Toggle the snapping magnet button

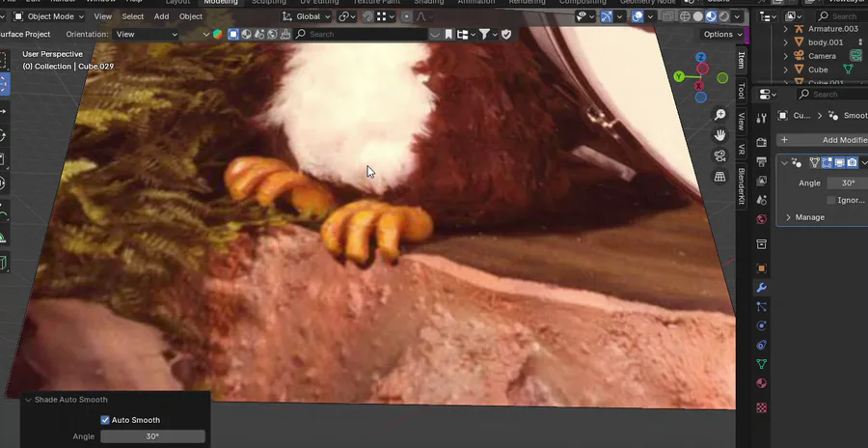tap(367, 16)
